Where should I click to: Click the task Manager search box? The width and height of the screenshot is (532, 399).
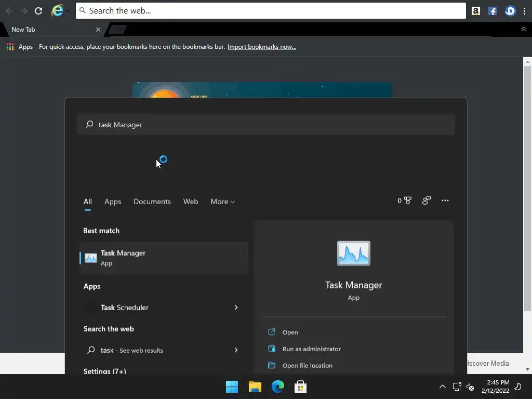[266, 125]
